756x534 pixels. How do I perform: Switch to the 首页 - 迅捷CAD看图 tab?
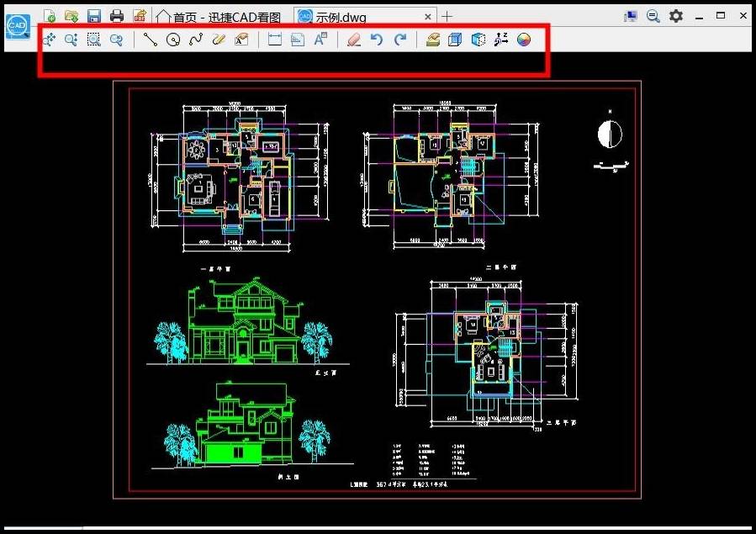(x=220, y=16)
